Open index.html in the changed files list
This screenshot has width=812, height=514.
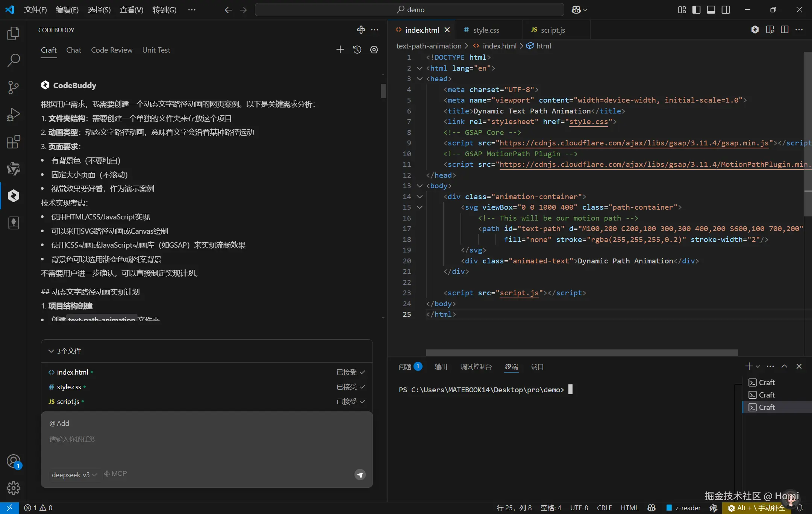(72, 372)
